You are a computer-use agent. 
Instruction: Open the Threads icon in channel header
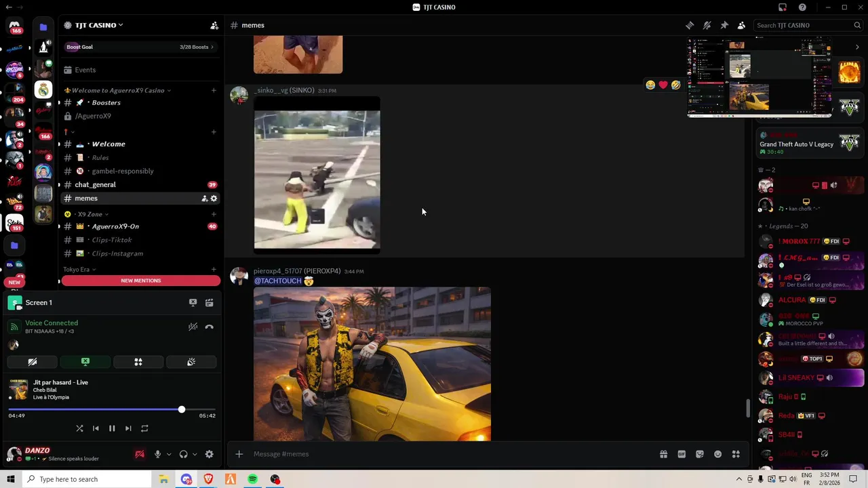coord(690,25)
